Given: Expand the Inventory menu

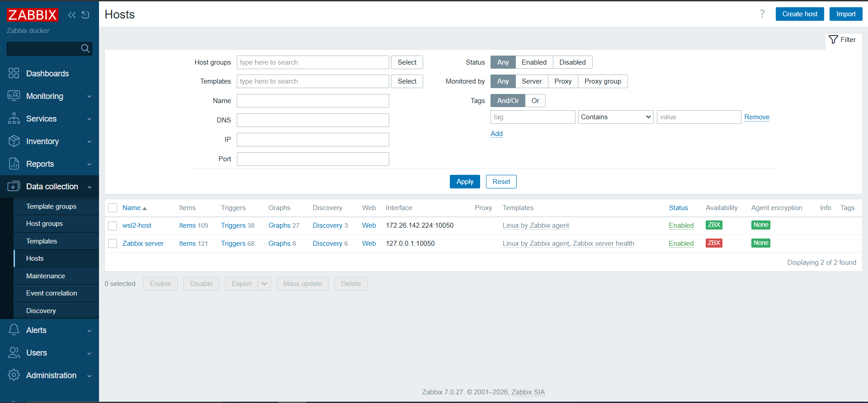Looking at the screenshot, I should [49, 141].
